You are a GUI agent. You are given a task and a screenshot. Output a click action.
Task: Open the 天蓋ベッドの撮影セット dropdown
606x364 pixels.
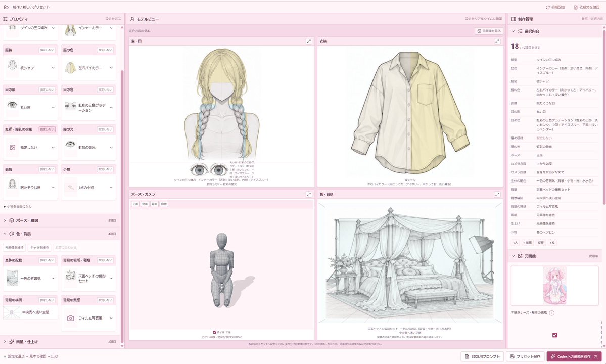coord(88,278)
